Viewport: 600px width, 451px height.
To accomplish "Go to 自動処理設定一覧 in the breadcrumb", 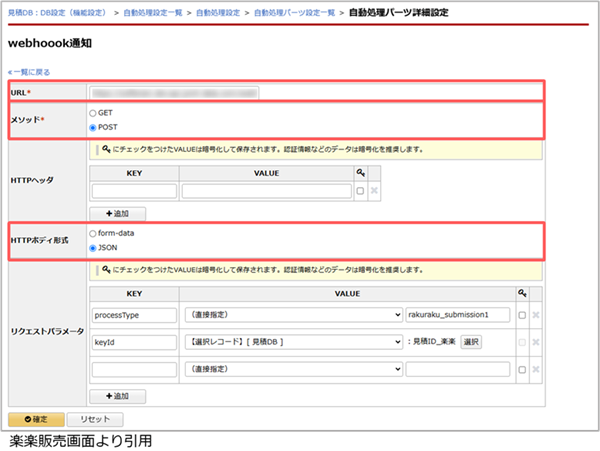I will point(155,12).
